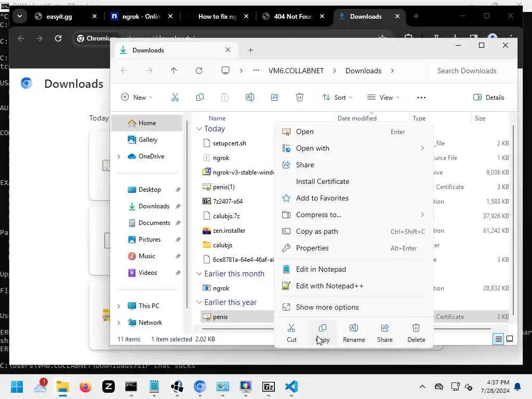
Task: Collapse the Today file group
Action: [x=199, y=129]
